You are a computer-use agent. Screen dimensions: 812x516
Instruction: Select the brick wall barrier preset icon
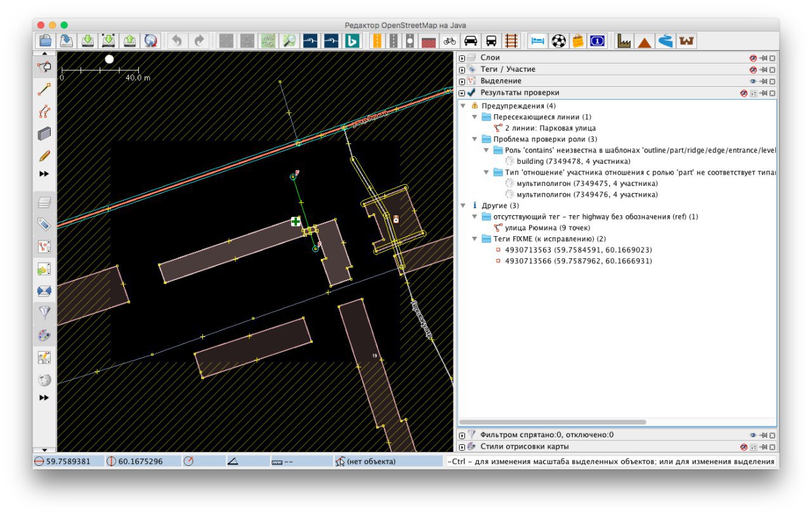pyautogui.click(x=429, y=41)
